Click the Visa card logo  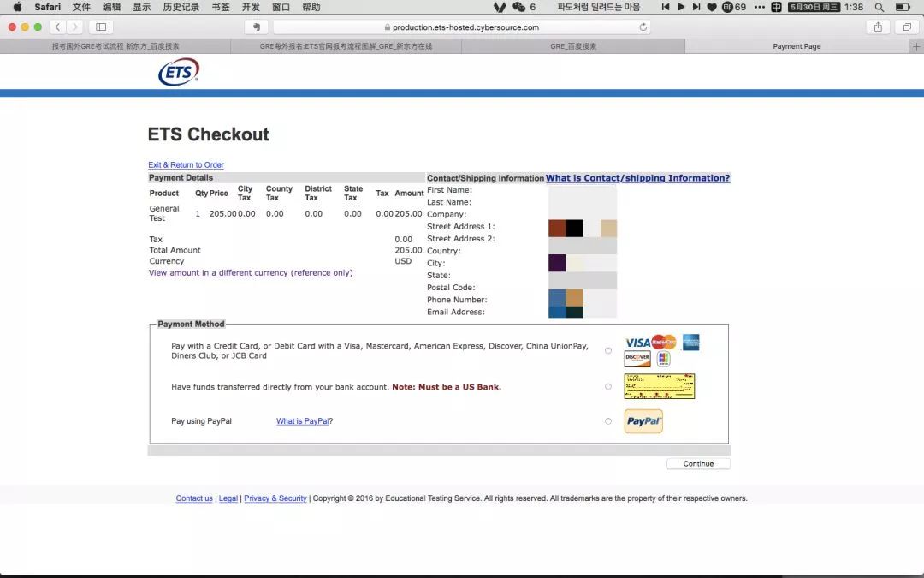coord(637,343)
